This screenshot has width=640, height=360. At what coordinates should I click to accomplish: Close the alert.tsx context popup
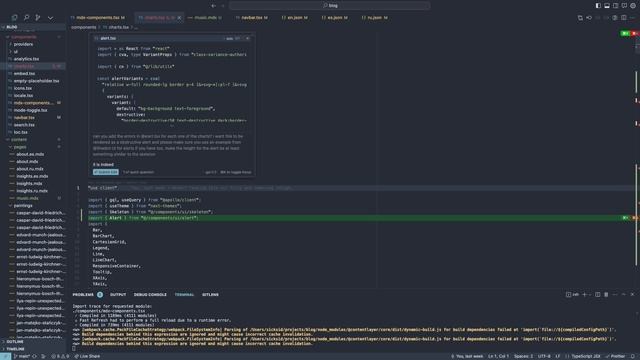[x=247, y=38]
